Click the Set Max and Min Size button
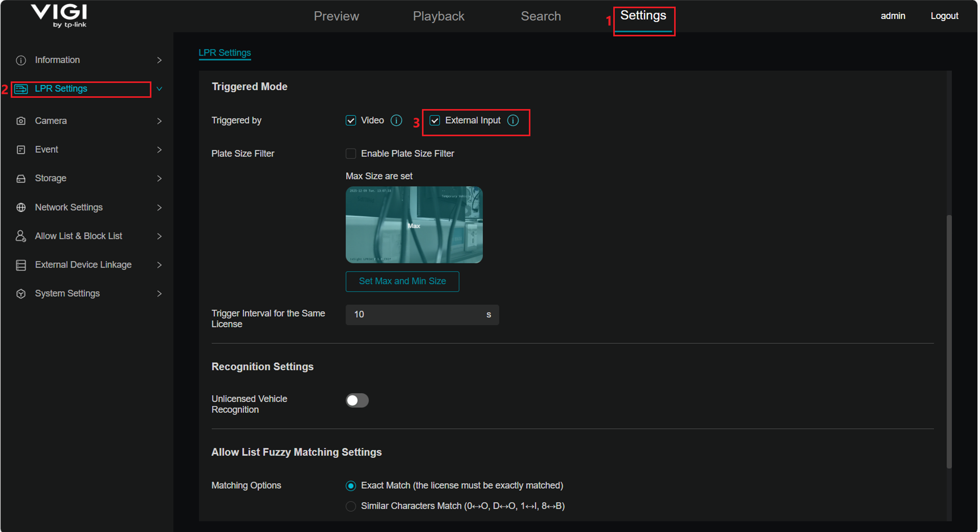Image resolution: width=980 pixels, height=532 pixels. point(402,281)
